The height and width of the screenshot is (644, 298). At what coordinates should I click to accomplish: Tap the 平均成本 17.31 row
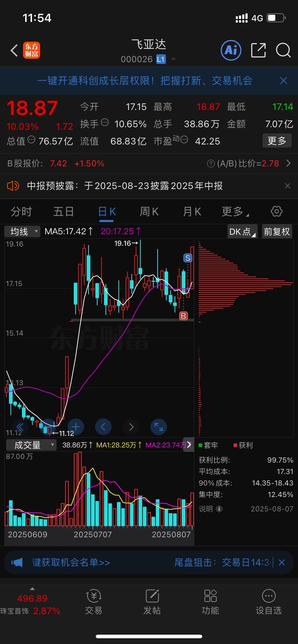(x=246, y=471)
